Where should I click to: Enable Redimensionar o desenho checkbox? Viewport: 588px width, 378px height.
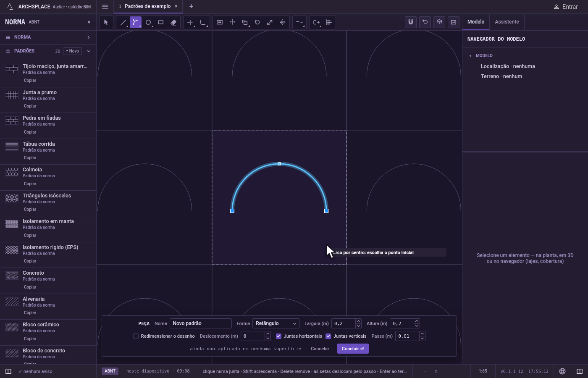point(136,336)
